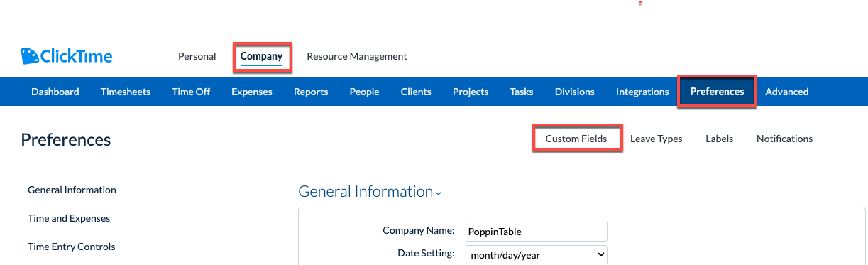This screenshot has height=265, width=868.
Task: Navigate to Reports
Action: point(311,92)
